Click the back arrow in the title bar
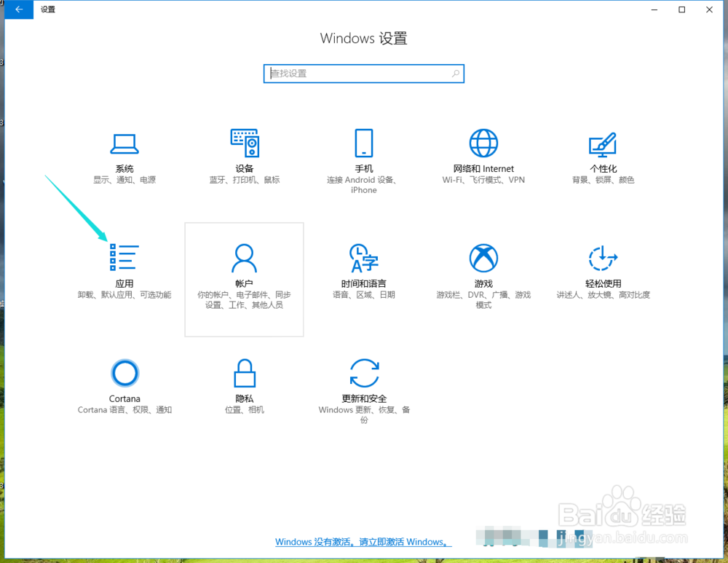728x563 pixels. click(x=18, y=9)
